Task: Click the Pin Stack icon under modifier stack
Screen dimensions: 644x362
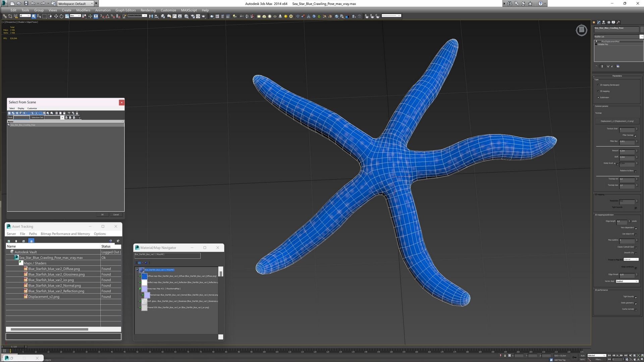Action: pos(596,66)
